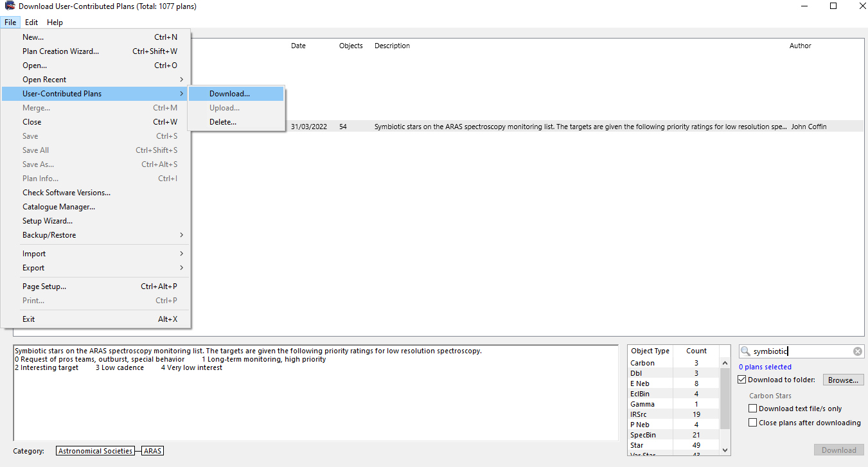The height and width of the screenshot is (467, 868).
Task: Click the application icon in the title bar
Action: [x=10, y=6]
